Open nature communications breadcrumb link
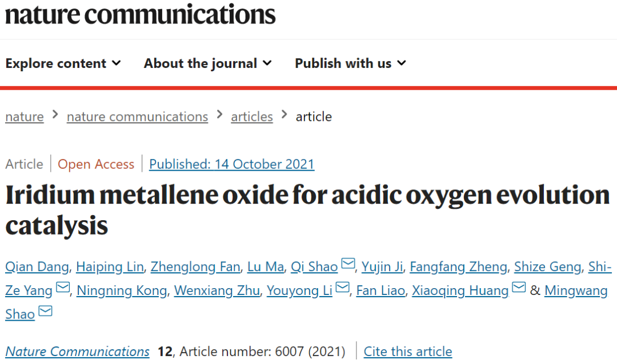Image resolution: width=617 pixels, height=364 pixels. tap(137, 117)
